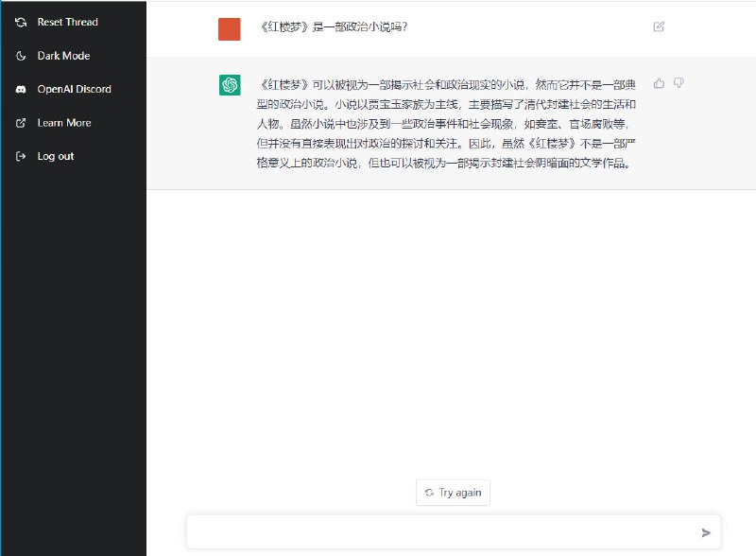Select the refresh icon inside Try again

(x=430, y=492)
